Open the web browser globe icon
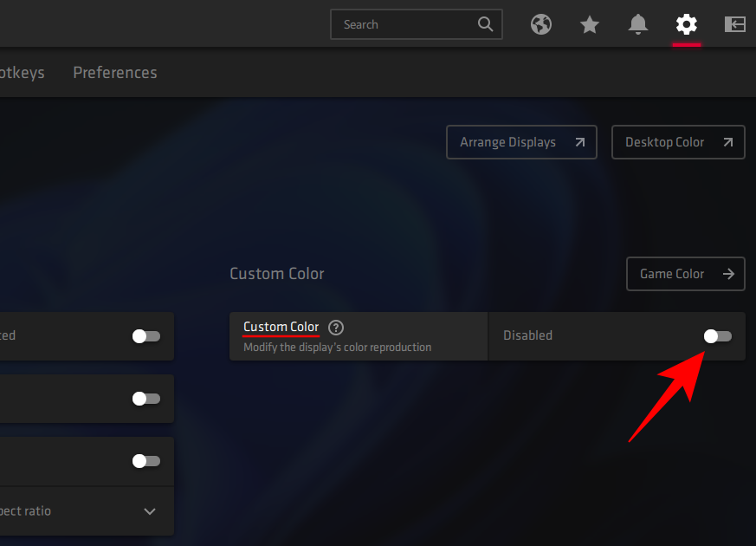 point(541,24)
